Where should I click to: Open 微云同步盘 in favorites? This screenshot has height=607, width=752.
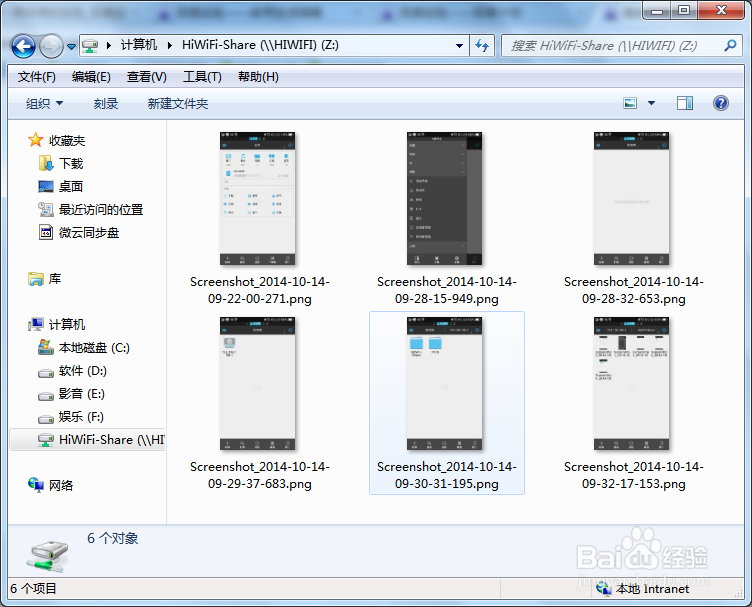point(89,233)
